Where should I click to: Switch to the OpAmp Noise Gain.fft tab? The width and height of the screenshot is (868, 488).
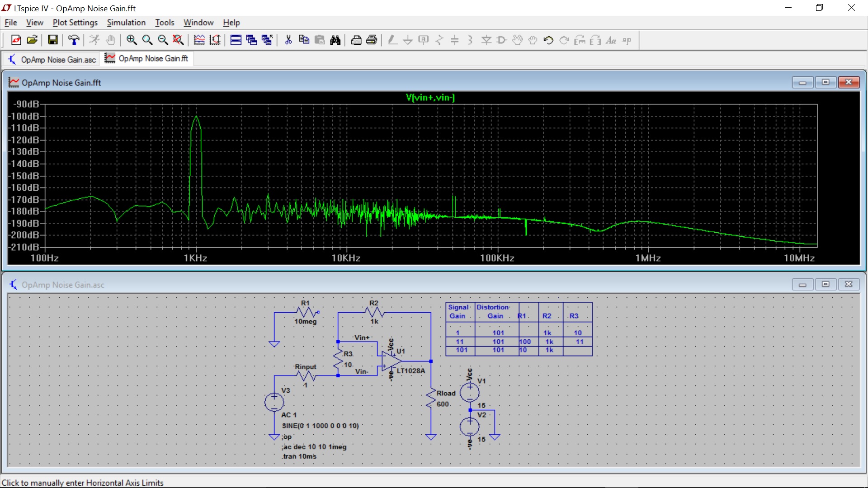(x=147, y=59)
